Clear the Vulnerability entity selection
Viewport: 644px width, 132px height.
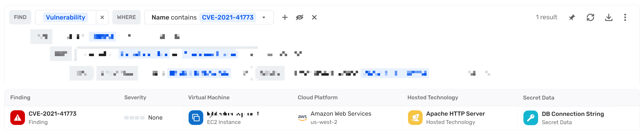(102, 17)
